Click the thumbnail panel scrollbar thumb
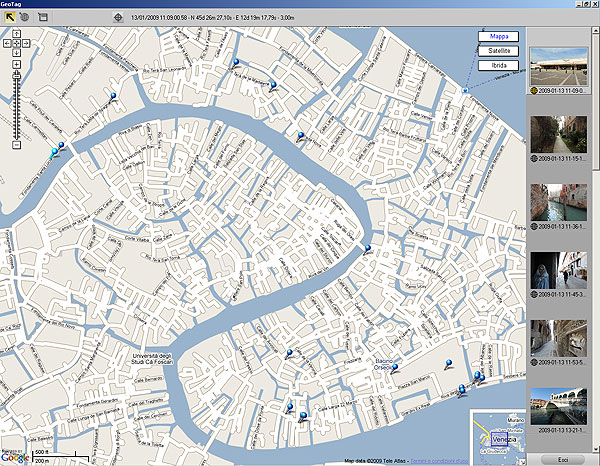This screenshot has height=466, width=600. pyautogui.click(x=596, y=101)
